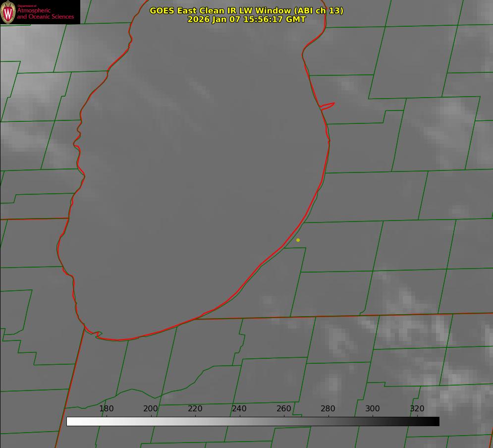This screenshot has height=448, width=493.
Task: Click the small red peninsula on the east shore
Action: click(x=328, y=106)
